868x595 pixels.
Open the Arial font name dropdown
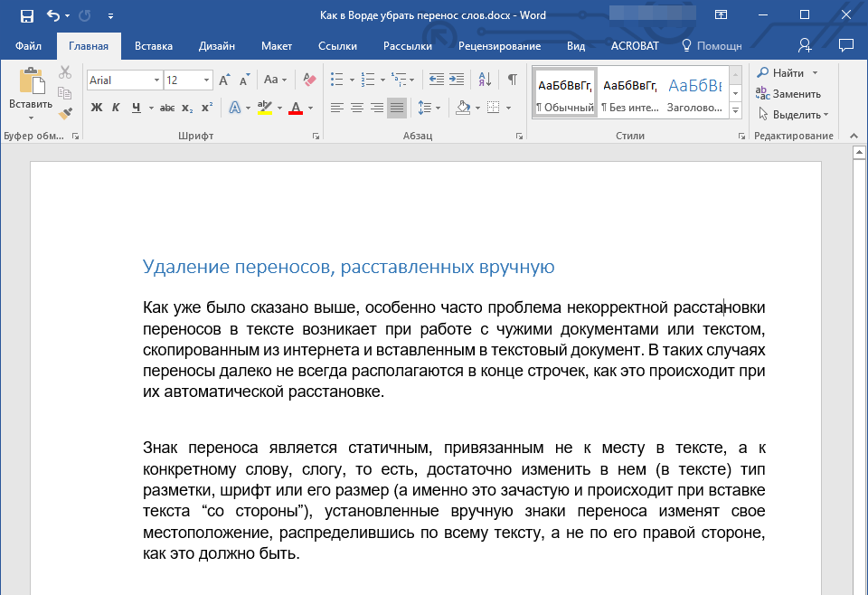click(x=156, y=80)
